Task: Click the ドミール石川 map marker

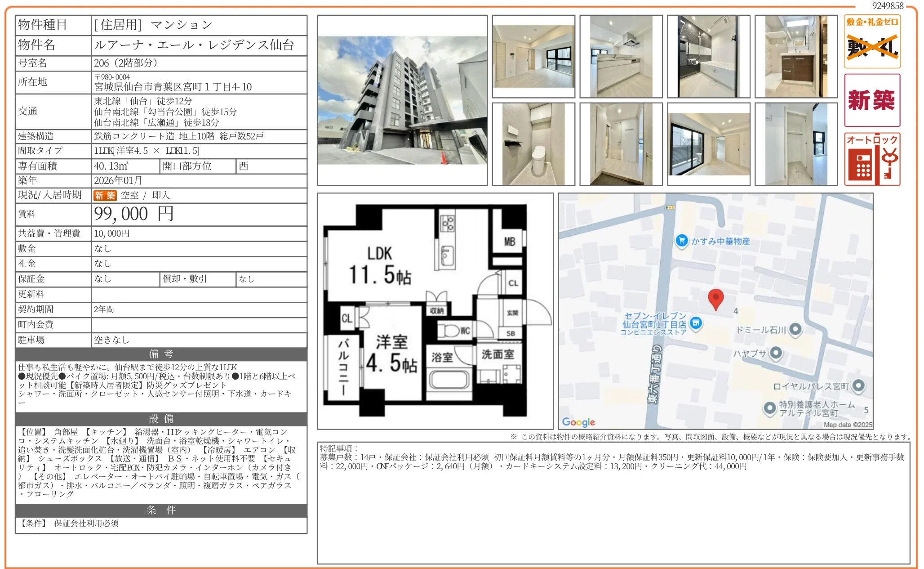Action: 795,329
